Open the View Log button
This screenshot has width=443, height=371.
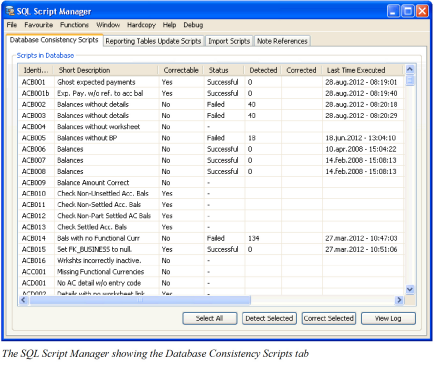pos(388,318)
